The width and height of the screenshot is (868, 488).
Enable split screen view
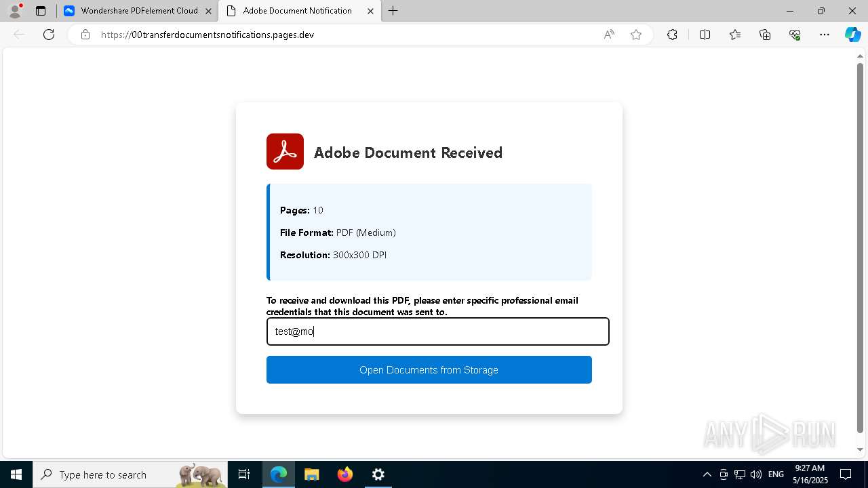point(705,35)
